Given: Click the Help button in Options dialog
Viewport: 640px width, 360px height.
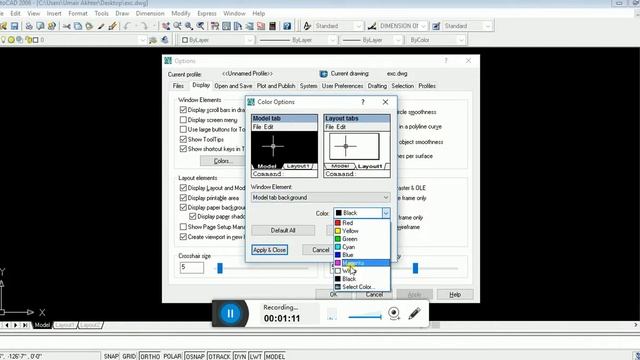Looking at the screenshot, I should point(455,294).
